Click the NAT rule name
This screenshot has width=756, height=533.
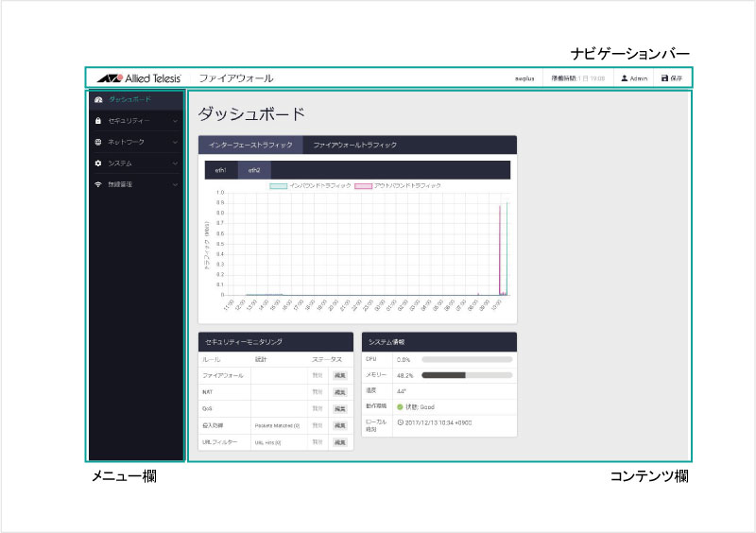click(x=207, y=392)
